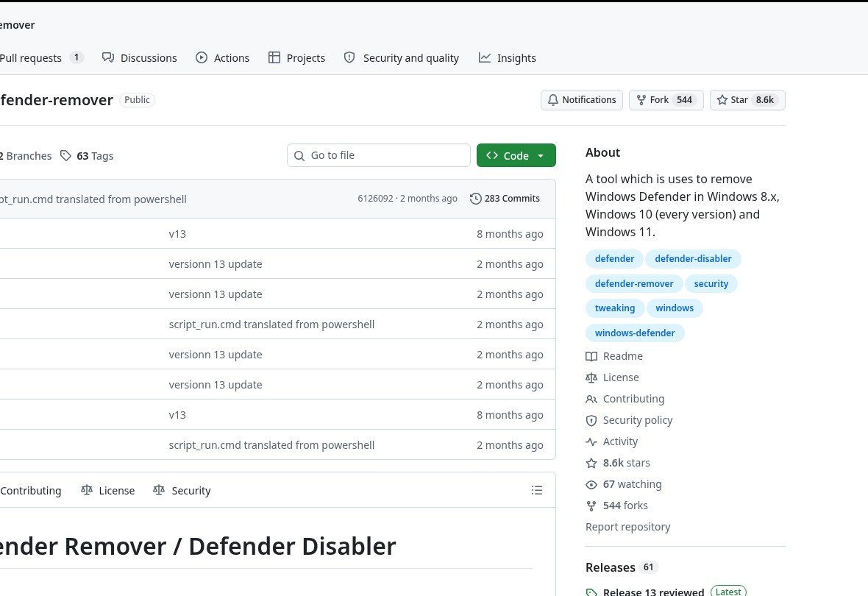Click the security topic tag
Screen dimensions: 868x596
pos(711,283)
